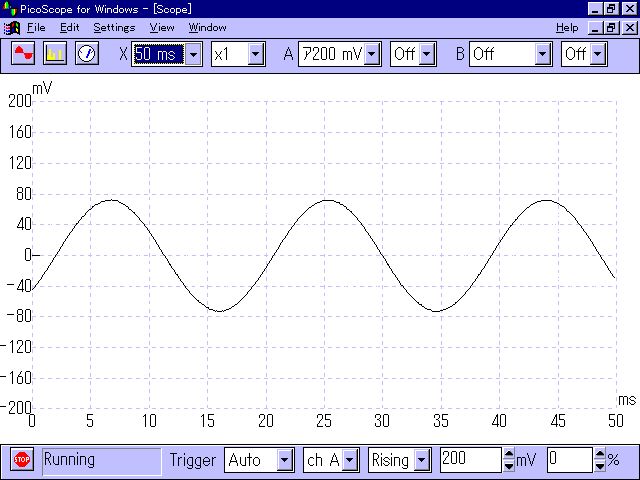Open the Edit menu
The image size is (640, 480).
tap(69, 28)
